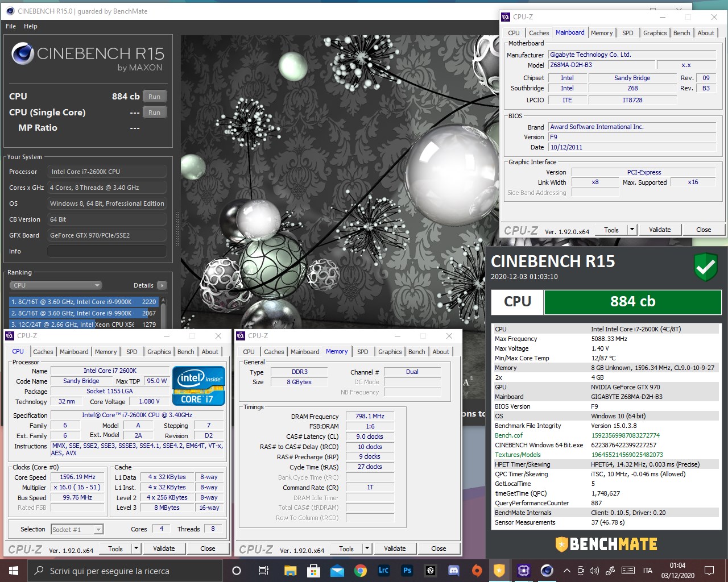Click Windows search box on taskbar
Screen dimensions: 728x582
(x=125, y=571)
